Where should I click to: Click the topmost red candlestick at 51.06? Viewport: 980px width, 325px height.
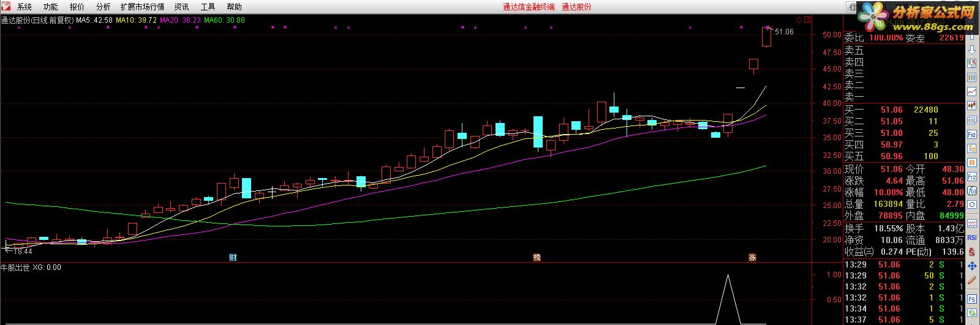click(x=766, y=37)
